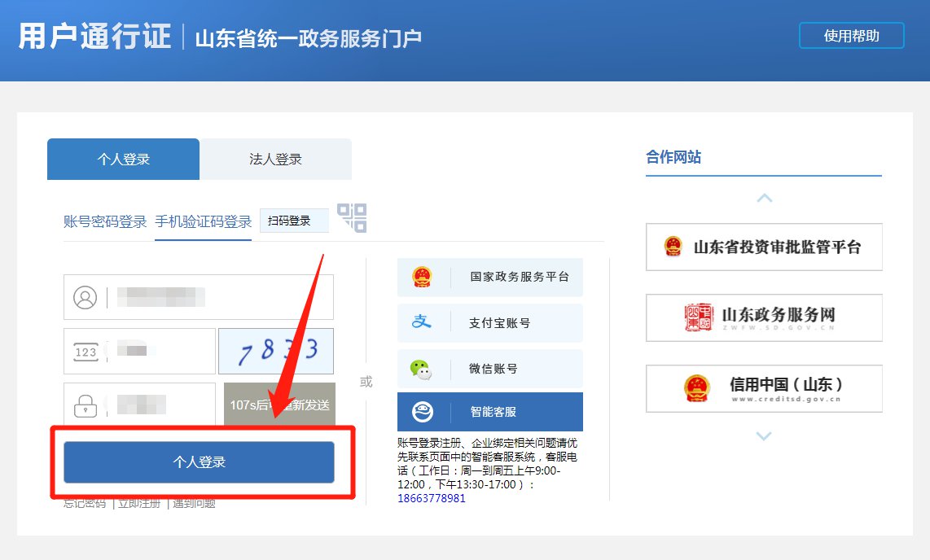The image size is (930, 560).
Task: Open the QR code scan icon
Action: (352, 217)
